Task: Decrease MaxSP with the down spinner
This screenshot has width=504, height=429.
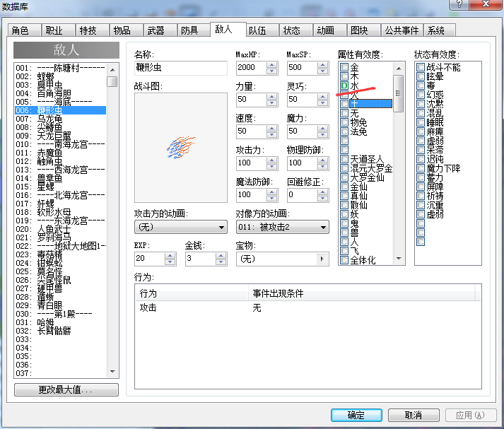Action: 323,71
